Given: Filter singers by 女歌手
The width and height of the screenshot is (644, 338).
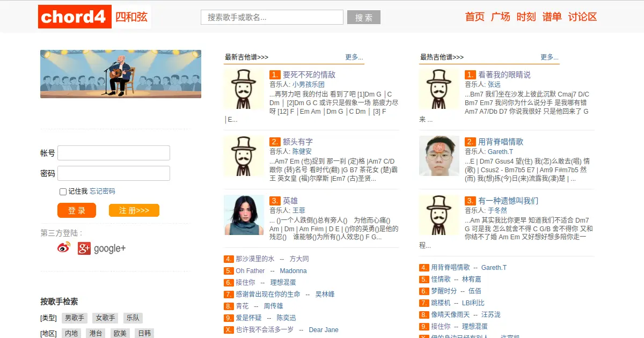Looking at the screenshot, I should pos(105,318).
